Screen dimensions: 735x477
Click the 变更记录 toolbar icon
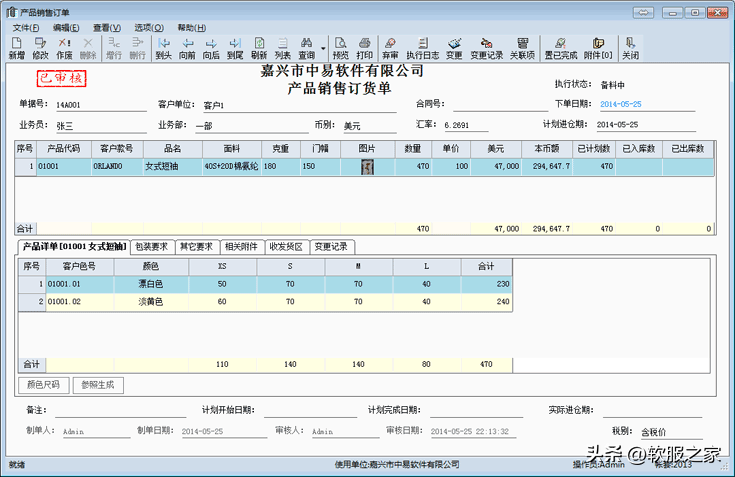(x=487, y=48)
